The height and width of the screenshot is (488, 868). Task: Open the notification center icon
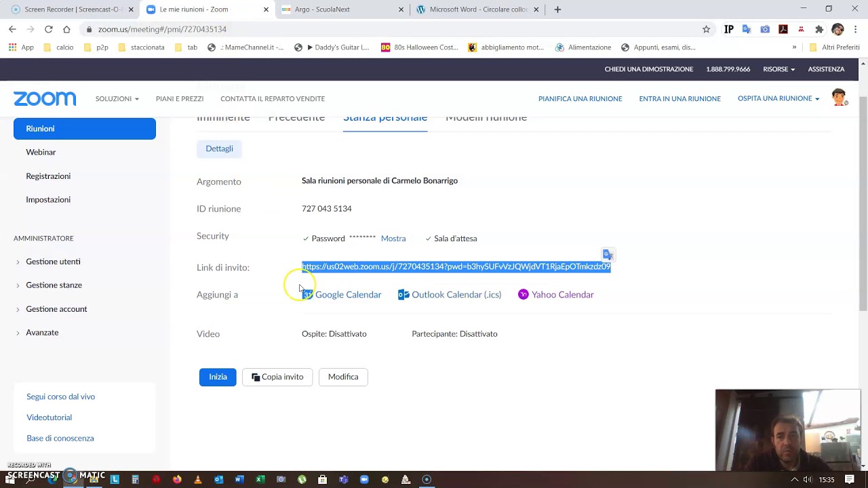pos(850,479)
